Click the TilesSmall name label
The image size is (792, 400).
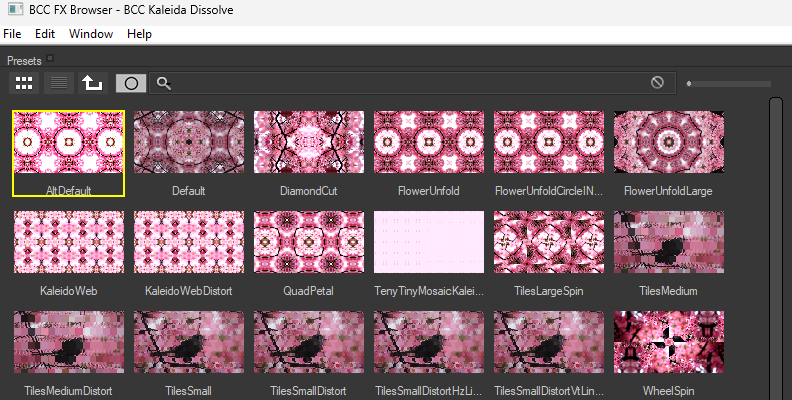point(188,391)
